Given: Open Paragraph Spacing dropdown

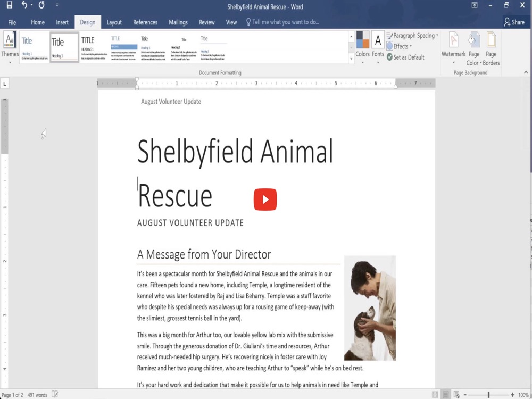Looking at the screenshot, I should pos(412,36).
